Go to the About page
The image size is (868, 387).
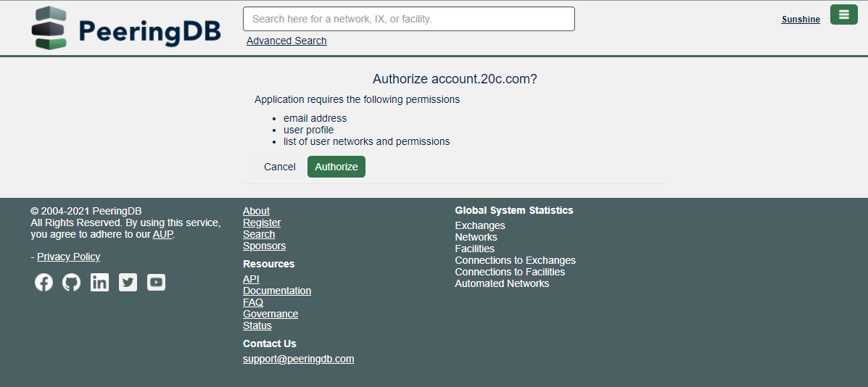click(x=256, y=211)
